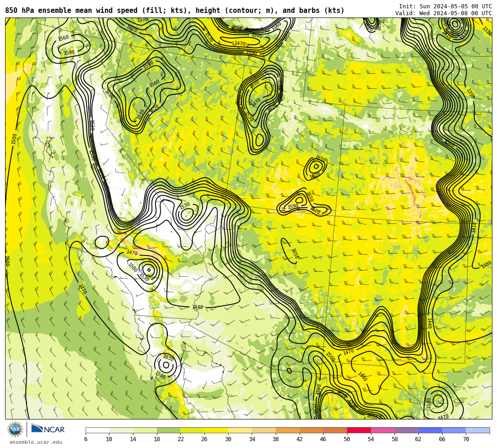Pick the light blue above-70 kts colorbar segment
The image size is (497, 448).
(478, 430)
